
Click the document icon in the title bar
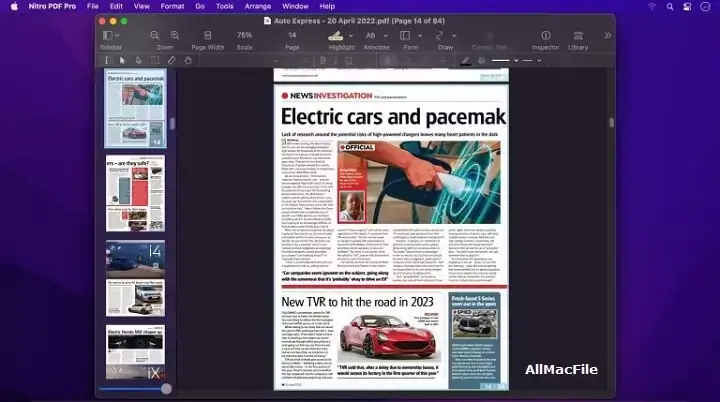tap(267, 21)
